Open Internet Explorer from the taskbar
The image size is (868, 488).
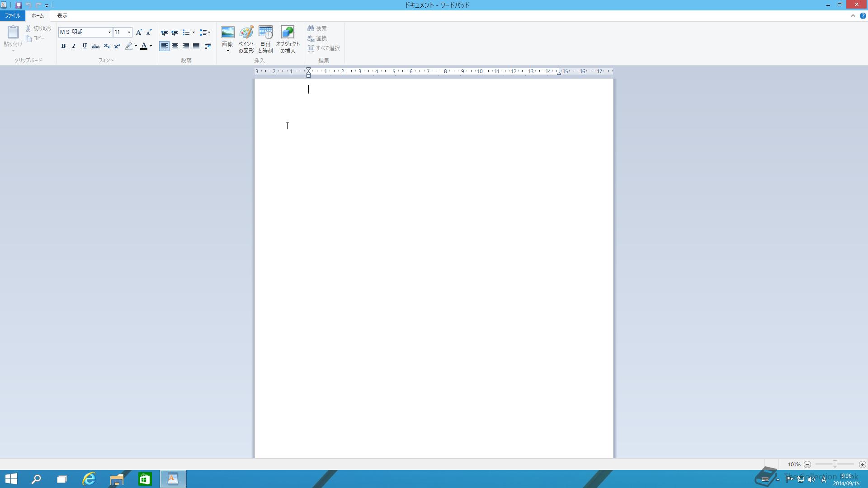(89, 479)
